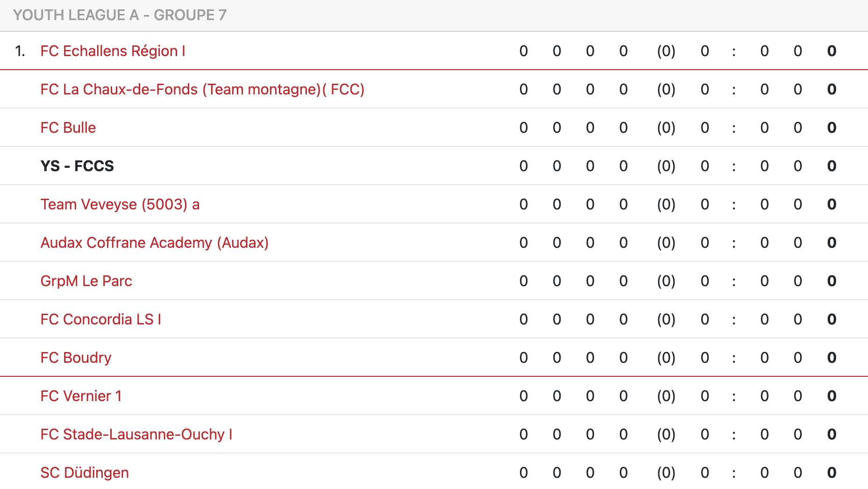Open the FC Stade-Lausanne-Ouchy I link
The width and height of the screenshot is (868, 489).
pyautogui.click(x=136, y=434)
